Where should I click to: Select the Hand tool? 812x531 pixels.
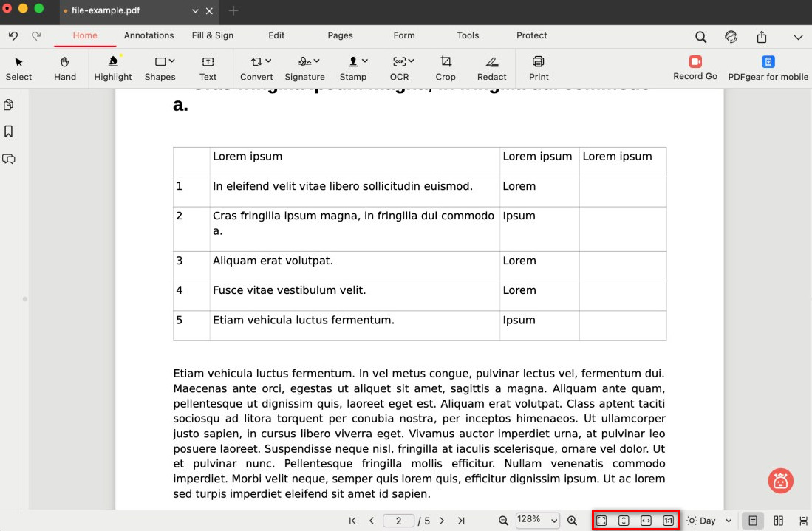click(65, 67)
